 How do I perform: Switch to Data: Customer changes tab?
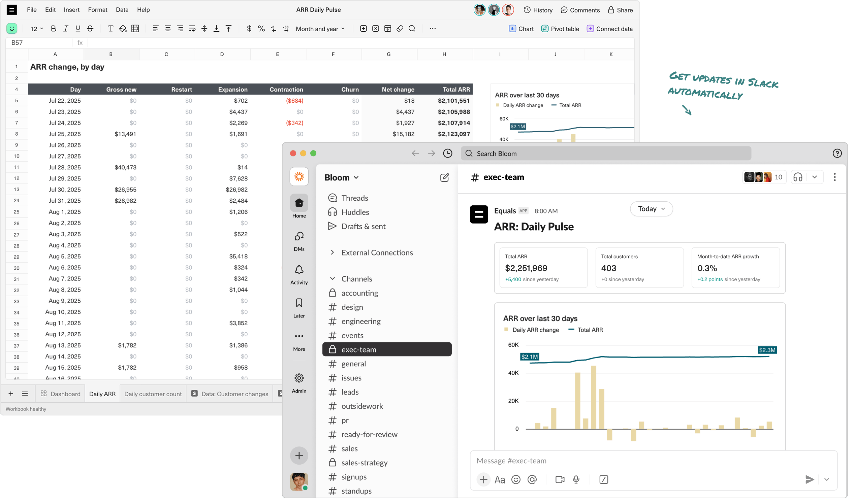[x=230, y=394]
